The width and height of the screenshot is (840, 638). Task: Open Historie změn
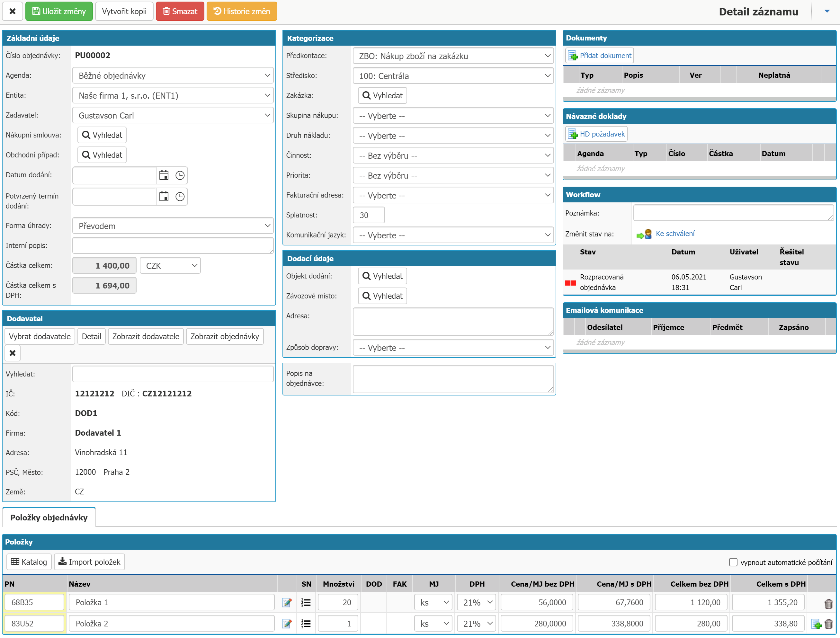click(242, 11)
